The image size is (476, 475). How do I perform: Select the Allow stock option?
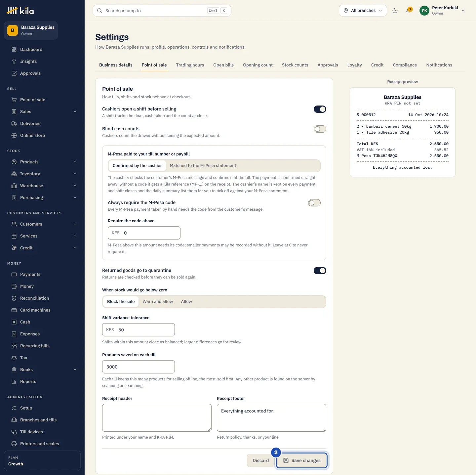(186, 302)
